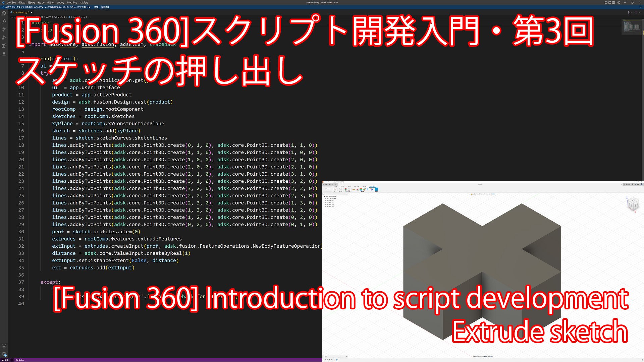
Task: Open errors and warnings status indicator
Action: pyautogui.click(x=20, y=360)
